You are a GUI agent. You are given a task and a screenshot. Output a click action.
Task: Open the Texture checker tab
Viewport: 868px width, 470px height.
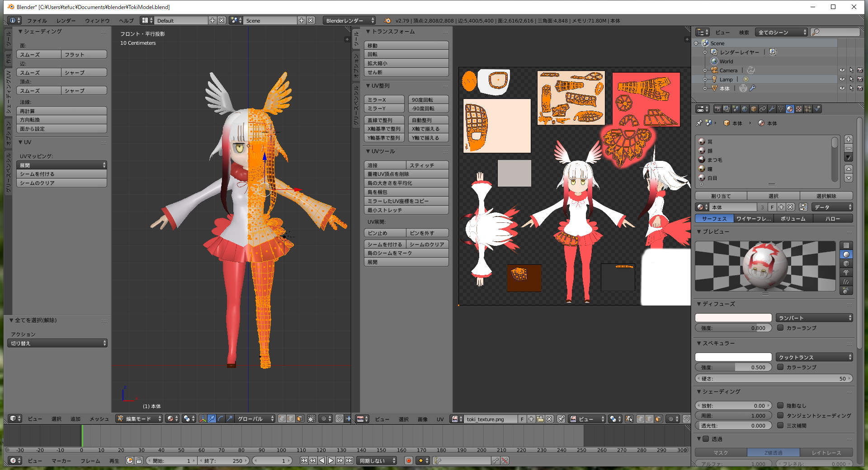pos(799,109)
